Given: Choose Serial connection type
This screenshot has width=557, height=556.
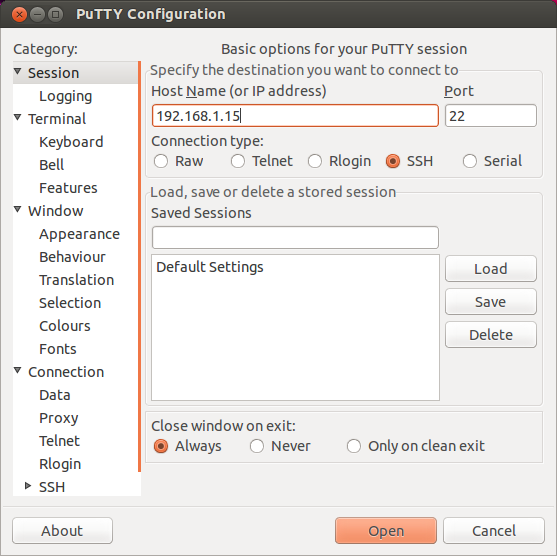Looking at the screenshot, I should tap(470, 161).
